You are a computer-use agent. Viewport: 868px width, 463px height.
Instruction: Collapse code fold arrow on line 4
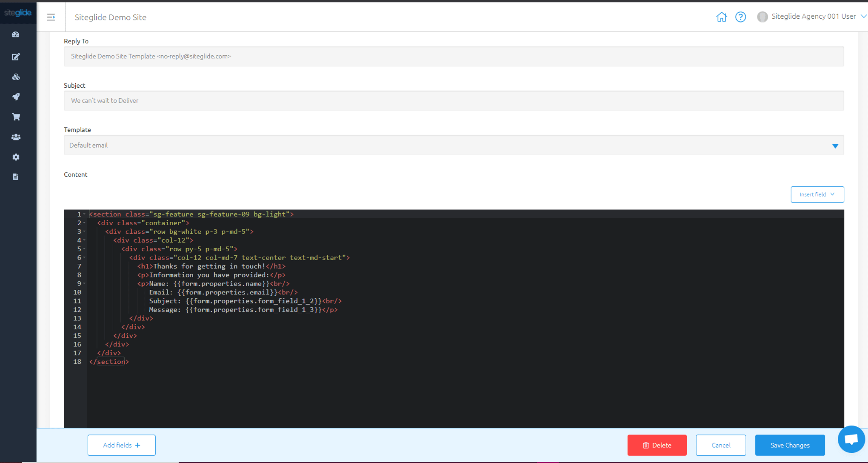pyautogui.click(x=84, y=240)
